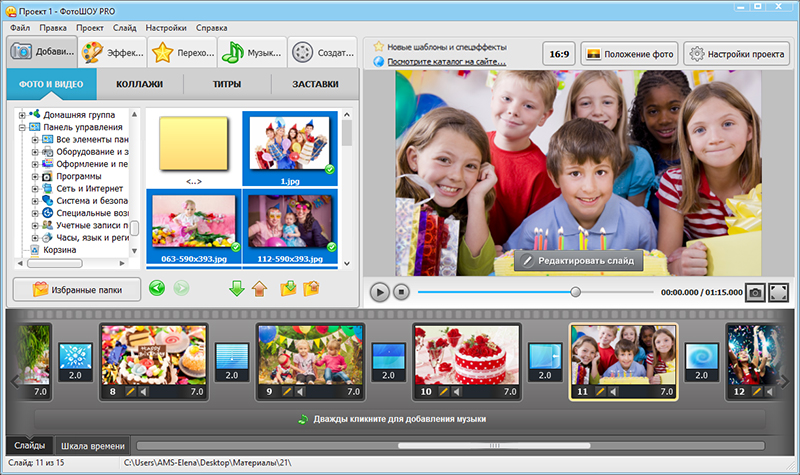
Task: Select the 1.jpg thumbnail
Action: 290,148
